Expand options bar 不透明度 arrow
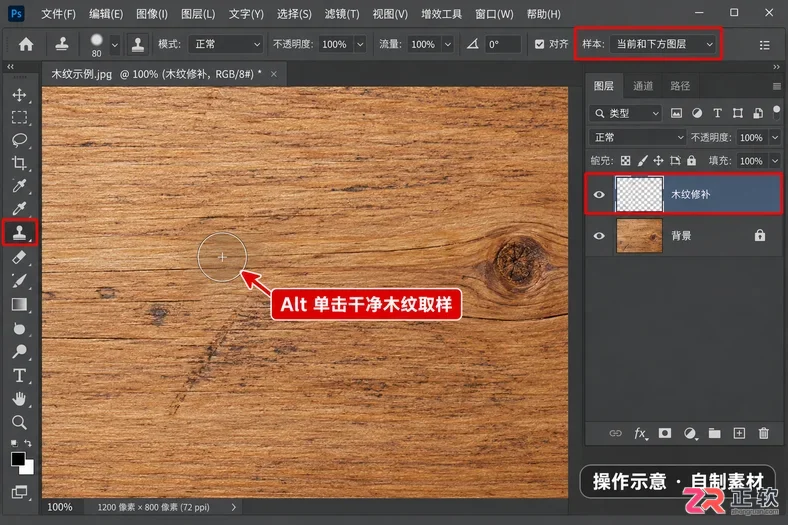Screen dimensions: 788x525 coord(360,44)
